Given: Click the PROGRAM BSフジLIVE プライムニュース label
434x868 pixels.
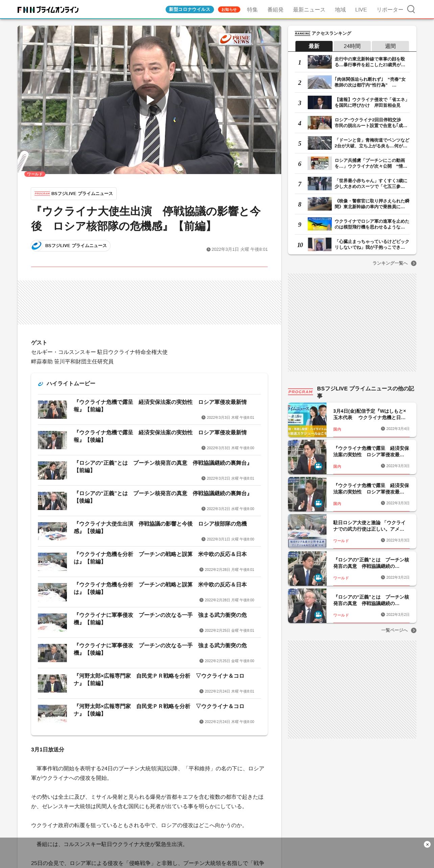Looking at the screenshot, I should click(x=74, y=194).
